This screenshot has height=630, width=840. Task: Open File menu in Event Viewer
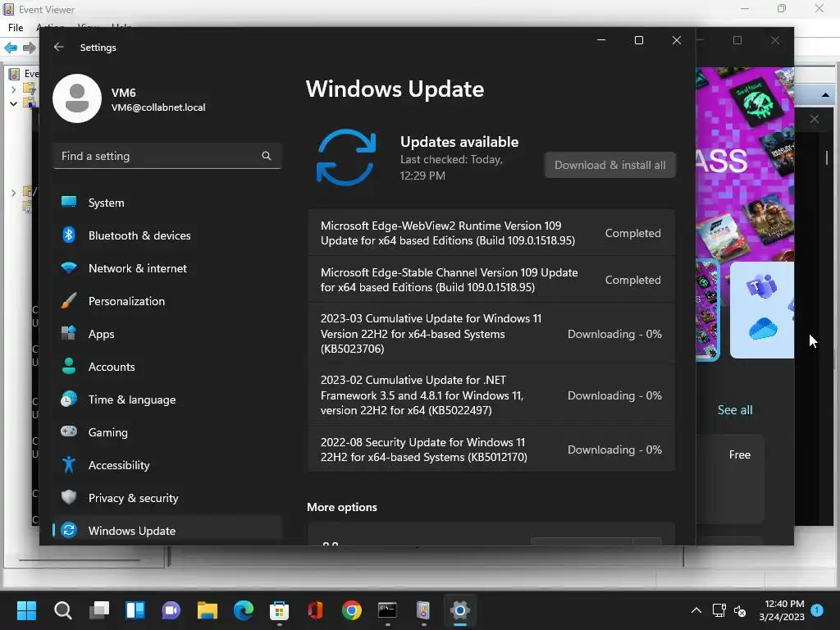pos(16,27)
